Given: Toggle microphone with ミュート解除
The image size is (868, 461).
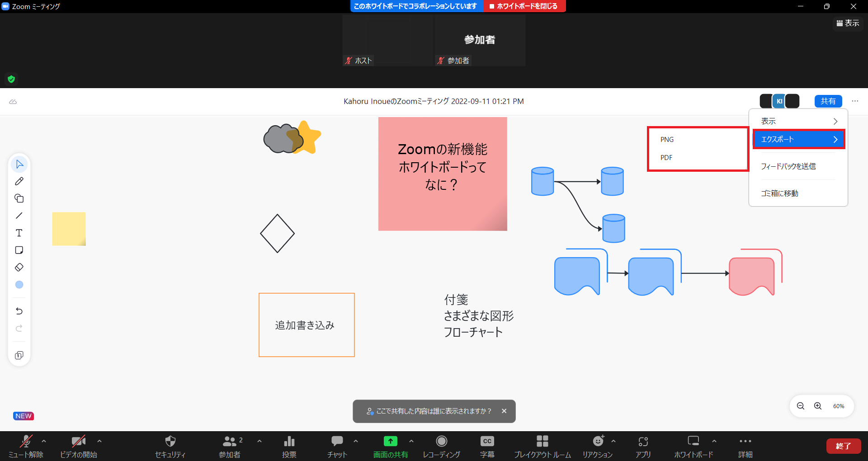Looking at the screenshot, I should 26,446.
